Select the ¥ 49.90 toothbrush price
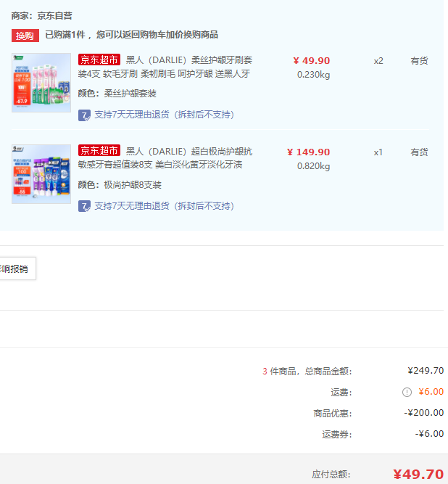The height and width of the screenshot is (484, 448). (312, 61)
